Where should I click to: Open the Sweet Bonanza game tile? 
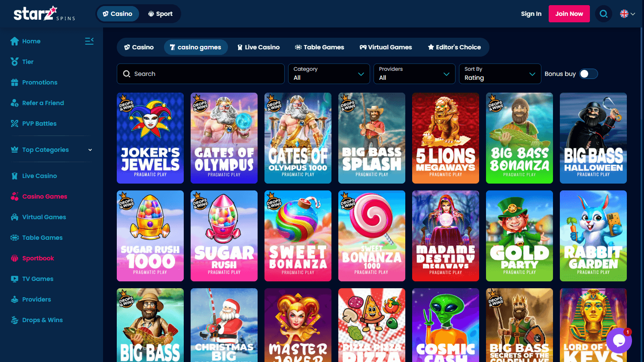point(298,236)
